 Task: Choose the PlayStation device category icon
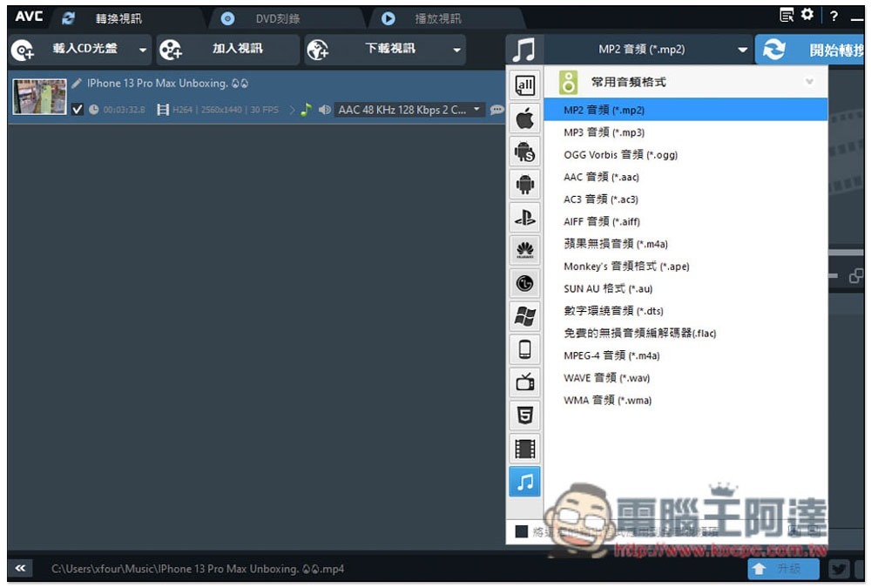[524, 217]
